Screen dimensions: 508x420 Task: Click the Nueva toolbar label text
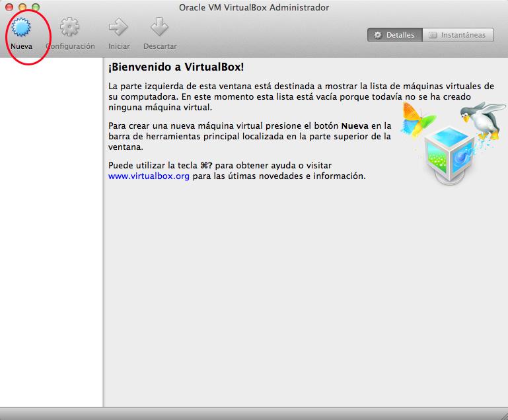21,46
